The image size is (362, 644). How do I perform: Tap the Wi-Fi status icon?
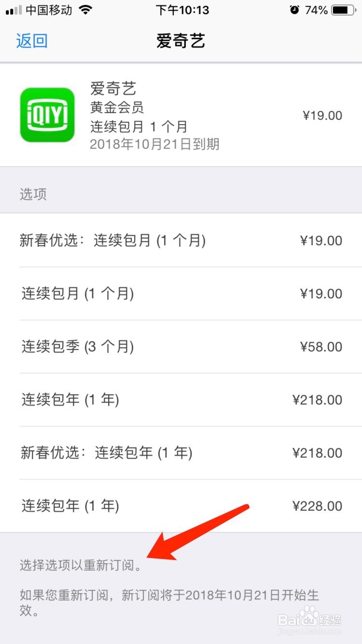[86, 10]
